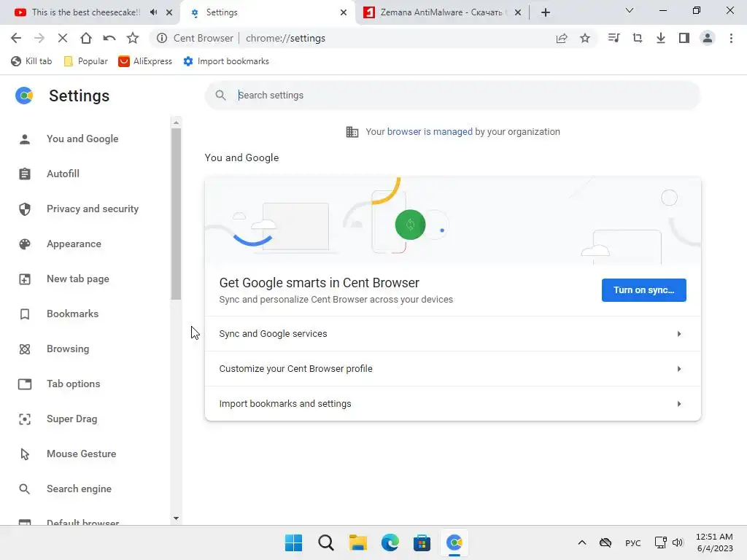The image size is (747, 560).
Task: Bookmark this page with the omnibox star
Action: [x=585, y=38]
